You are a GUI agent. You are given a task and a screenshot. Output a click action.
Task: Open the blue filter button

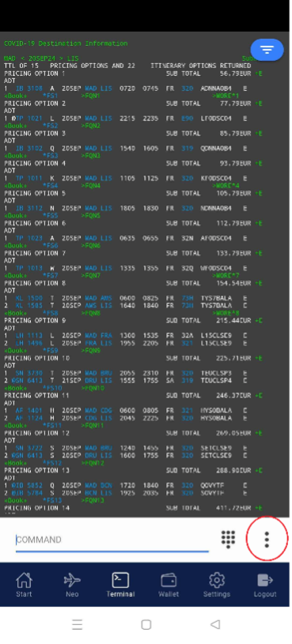(x=267, y=50)
